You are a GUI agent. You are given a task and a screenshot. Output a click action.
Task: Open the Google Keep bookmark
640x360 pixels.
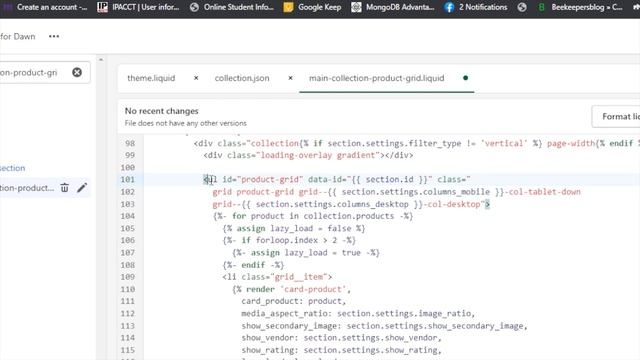coord(313,7)
